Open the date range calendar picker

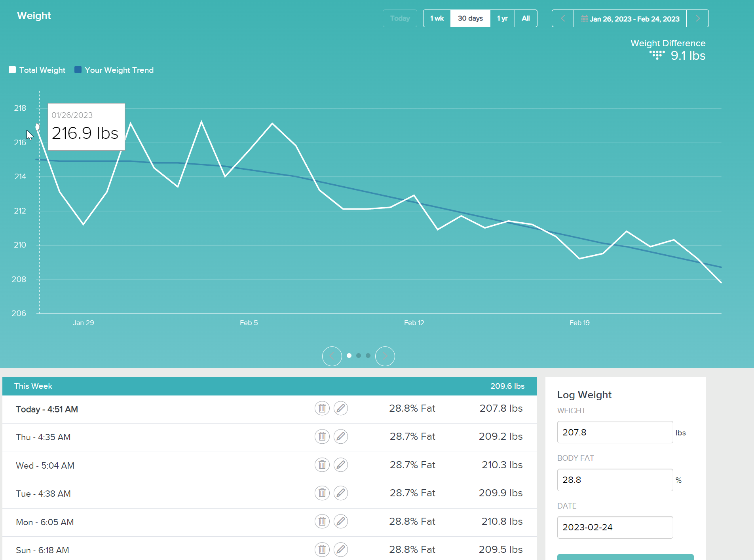(x=630, y=19)
